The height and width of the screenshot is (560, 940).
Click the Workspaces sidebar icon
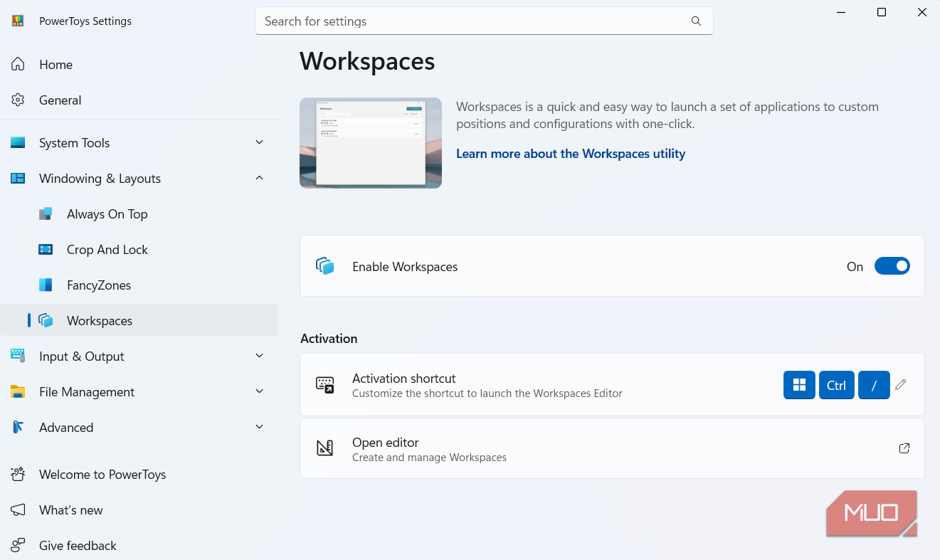click(x=46, y=320)
